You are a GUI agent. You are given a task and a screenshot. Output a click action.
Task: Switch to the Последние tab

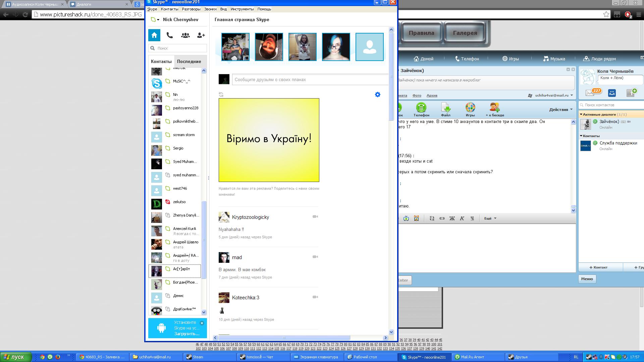pos(189,61)
